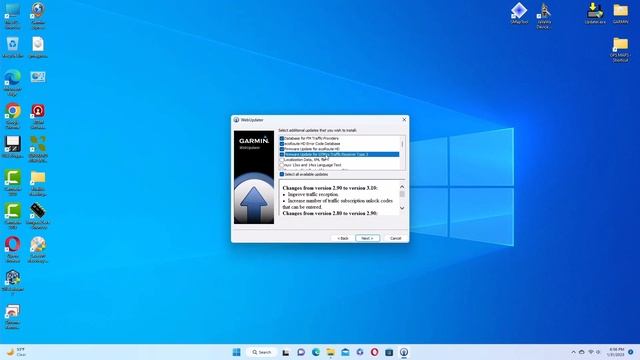This screenshot has width=640, height=360.
Task: Select the This PC desktop shortcut
Action: coord(13,16)
